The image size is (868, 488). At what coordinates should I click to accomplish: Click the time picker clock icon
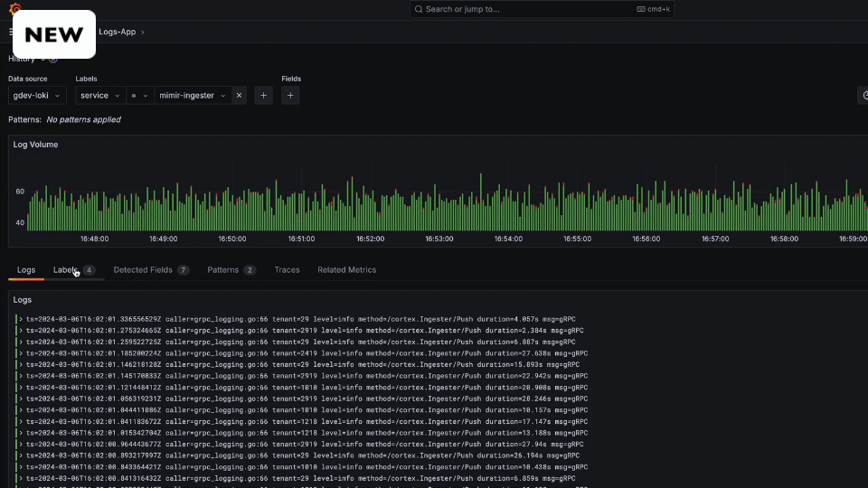tap(863, 95)
